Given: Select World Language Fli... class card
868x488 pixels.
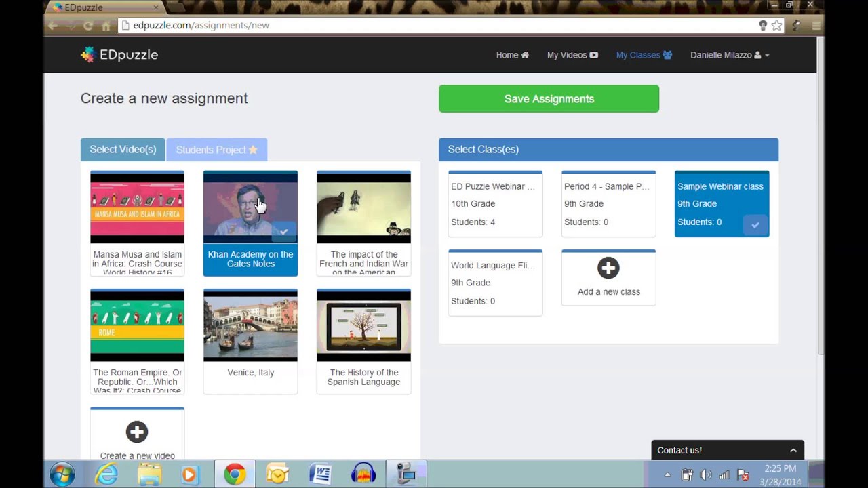Looking at the screenshot, I should pyautogui.click(x=495, y=283).
